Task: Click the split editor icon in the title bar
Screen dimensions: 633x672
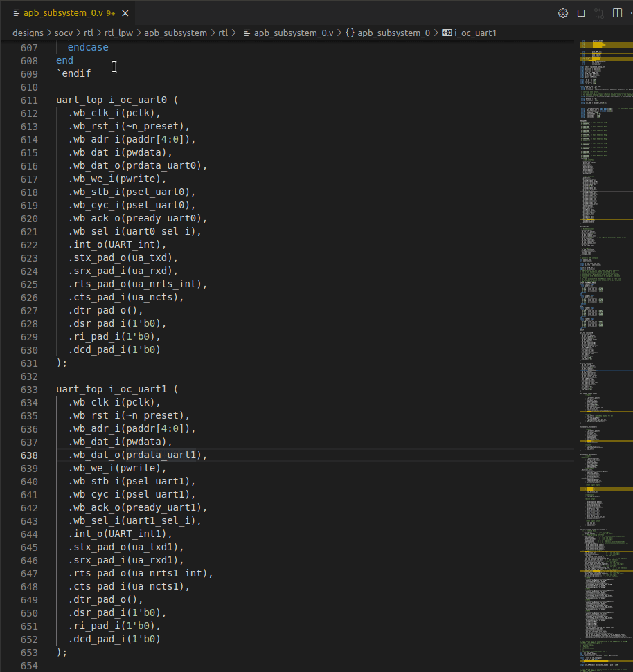Action: [x=616, y=12]
